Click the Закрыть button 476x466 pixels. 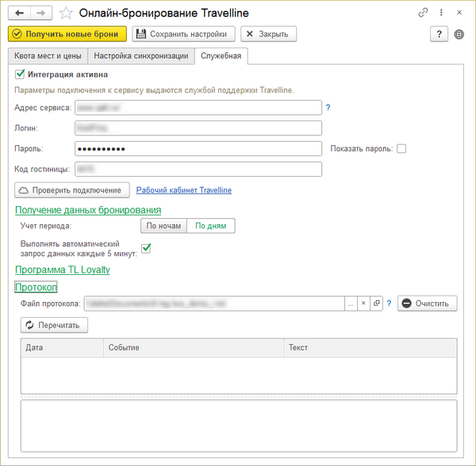click(268, 34)
